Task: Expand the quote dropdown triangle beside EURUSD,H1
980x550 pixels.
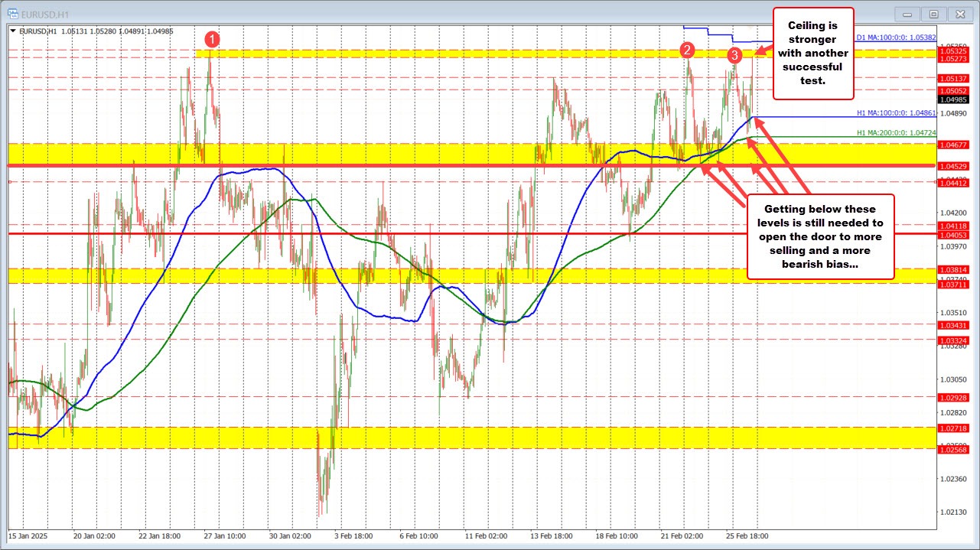Action: tap(12, 31)
